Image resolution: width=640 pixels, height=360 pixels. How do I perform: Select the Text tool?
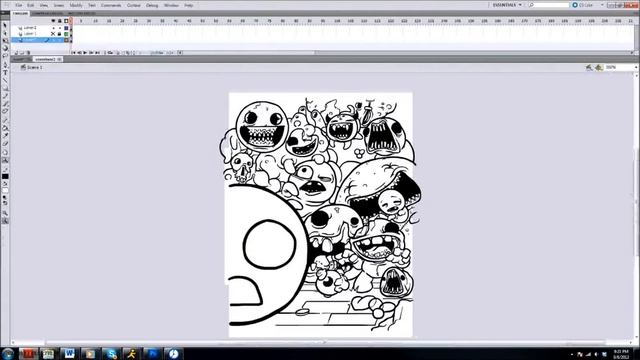[5, 72]
